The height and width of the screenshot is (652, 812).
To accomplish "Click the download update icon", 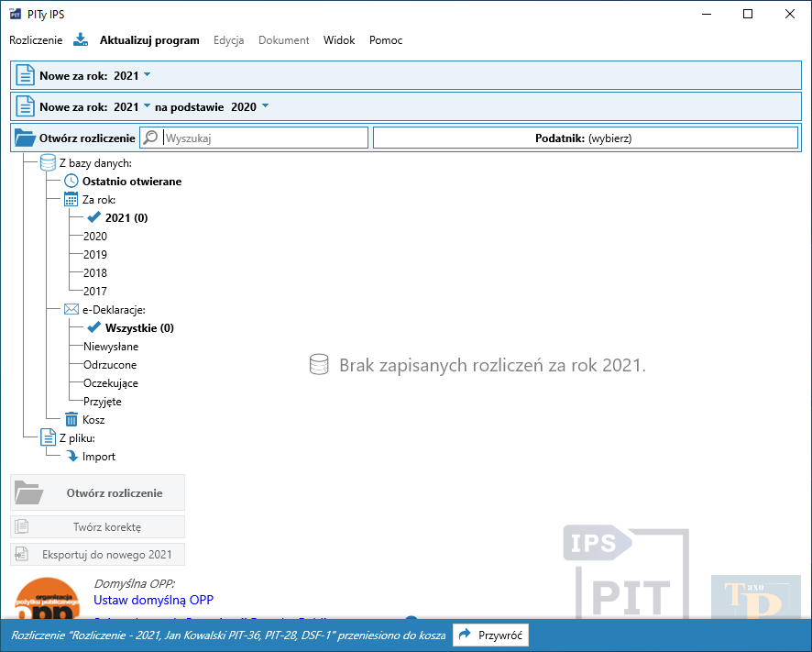I will [81, 40].
